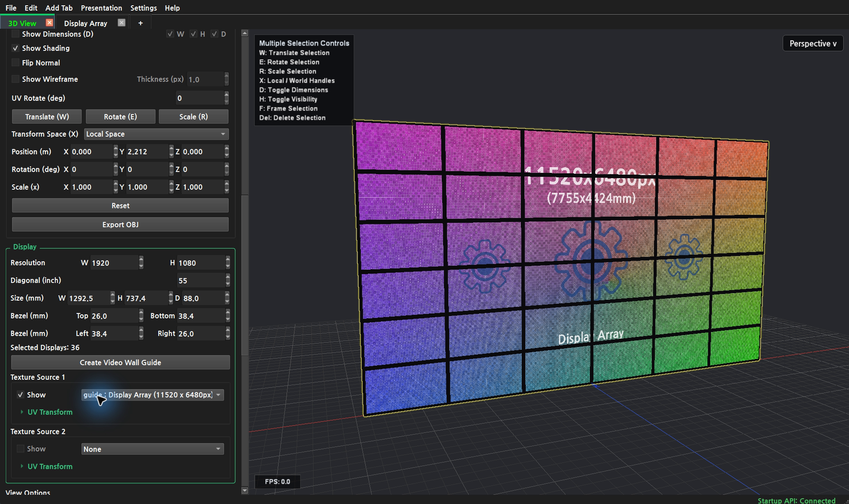The image size is (849, 504).
Task: Uncheck Show for Texture Source 1
Action: pyautogui.click(x=20, y=395)
